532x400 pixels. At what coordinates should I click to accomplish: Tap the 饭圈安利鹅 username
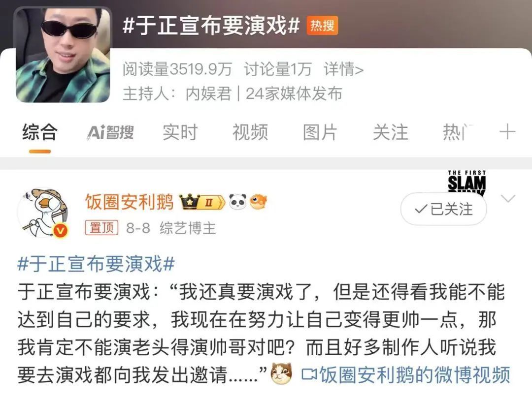coord(129,202)
